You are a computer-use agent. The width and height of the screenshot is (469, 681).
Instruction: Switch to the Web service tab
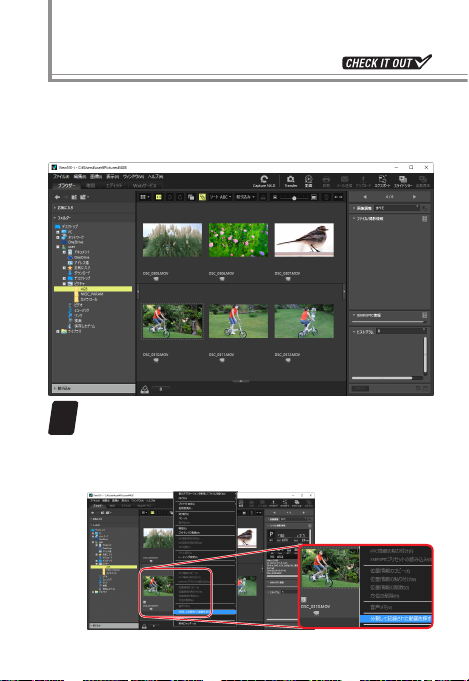(x=145, y=185)
